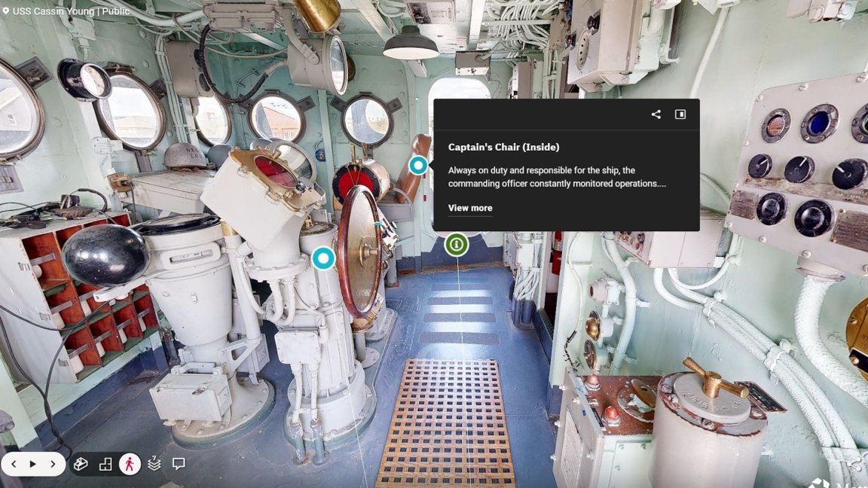Switch to Dollhouse view
Viewport: 868px width, 488px height.
81,464
